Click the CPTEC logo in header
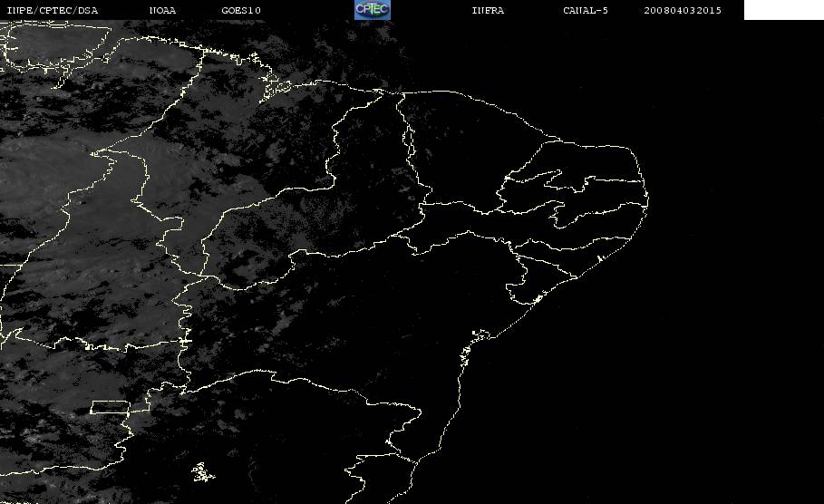824x504 pixels. point(372,9)
